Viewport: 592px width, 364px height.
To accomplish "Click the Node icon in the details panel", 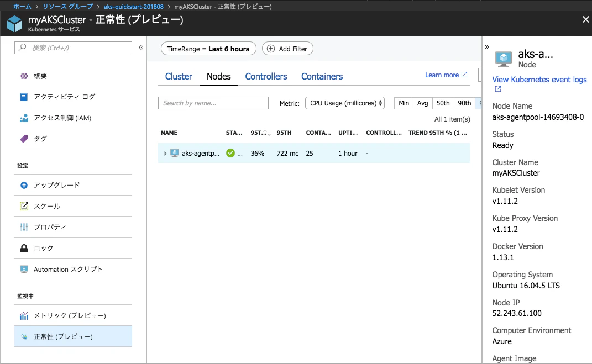I will pos(503,59).
